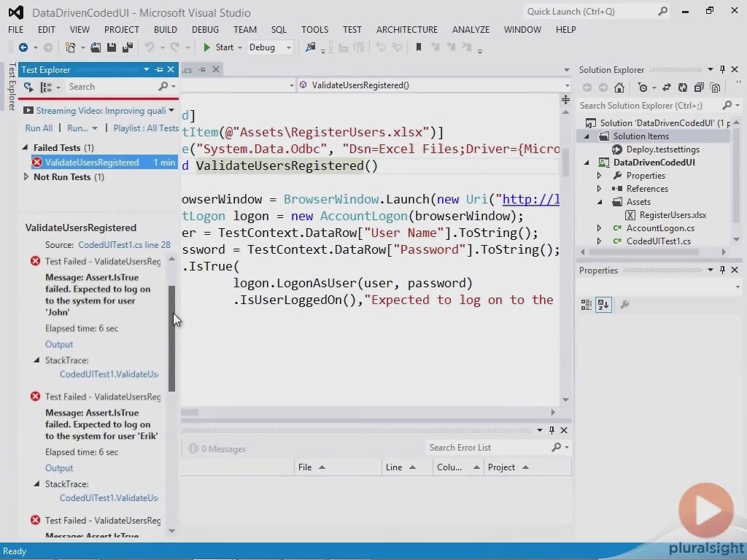747x560 pixels.
Task: Click the Solution Explorer Show All Files icon
Action: coord(715,87)
